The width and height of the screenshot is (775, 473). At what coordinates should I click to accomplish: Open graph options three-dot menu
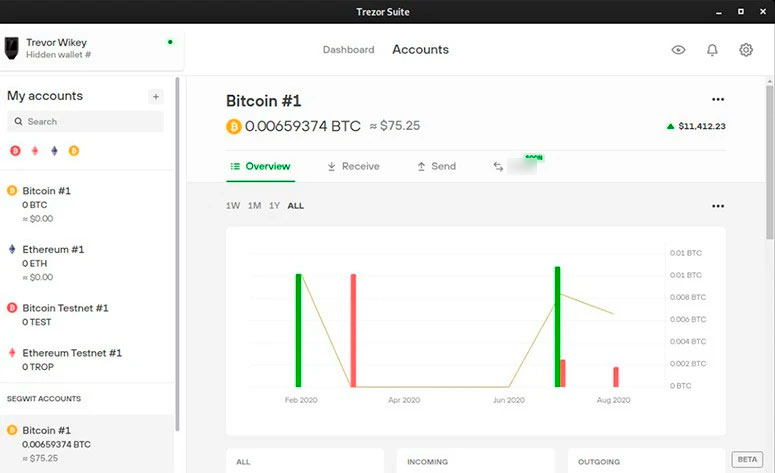coord(717,206)
